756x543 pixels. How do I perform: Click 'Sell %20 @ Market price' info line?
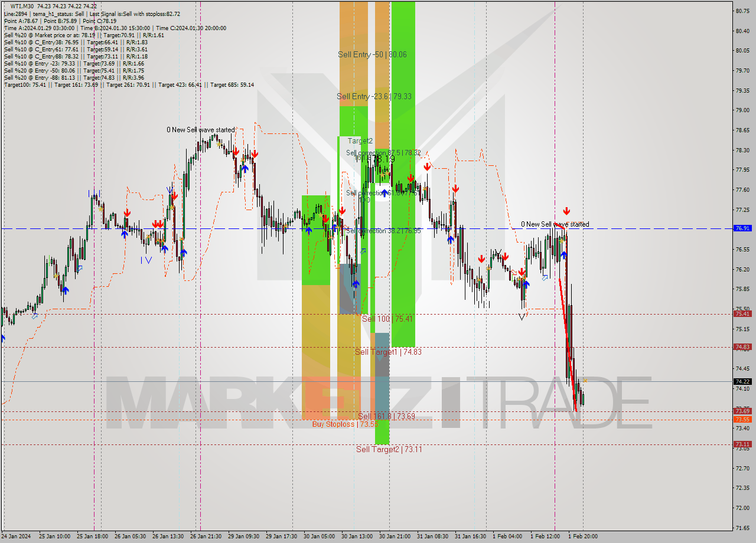pyautogui.click(x=84, y=35)
